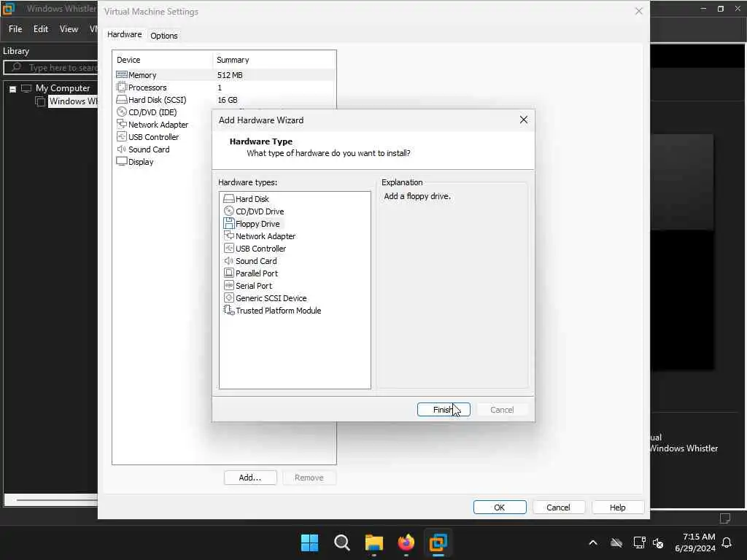
Task: Select the Serial Port icon
Action: 228,285
